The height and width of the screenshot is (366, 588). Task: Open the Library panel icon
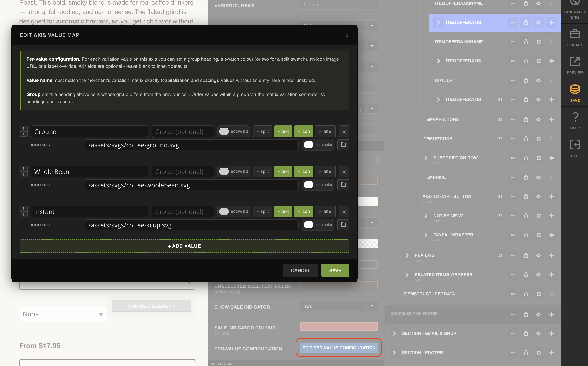[574, 34]
